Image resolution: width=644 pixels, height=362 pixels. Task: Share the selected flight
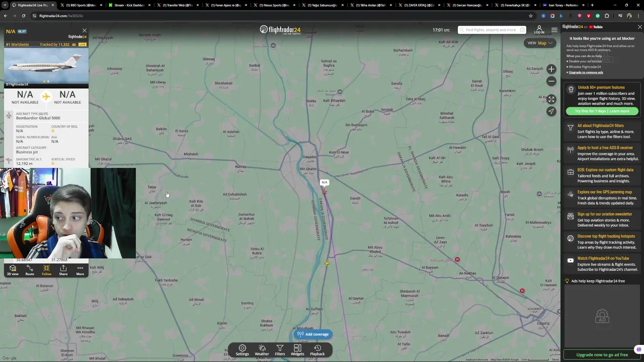coord(63,270)
